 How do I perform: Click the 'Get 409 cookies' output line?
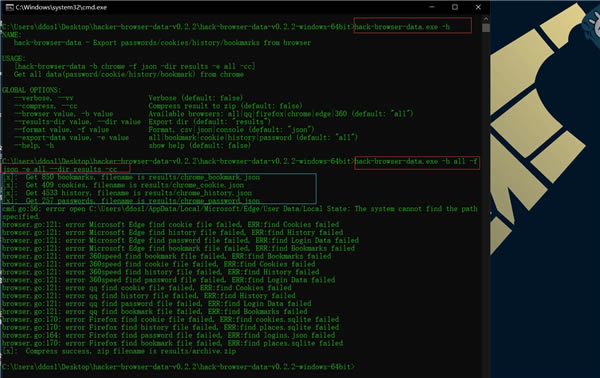(x=123, y=185)
